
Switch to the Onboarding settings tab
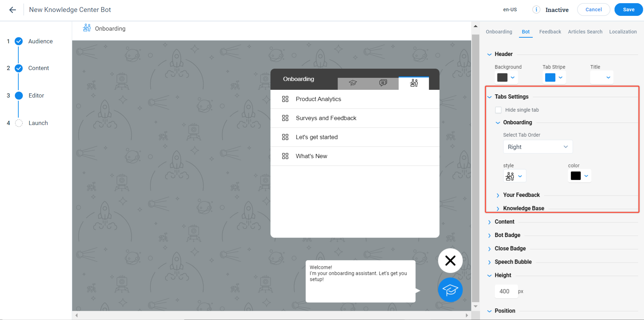click(499, 32)
